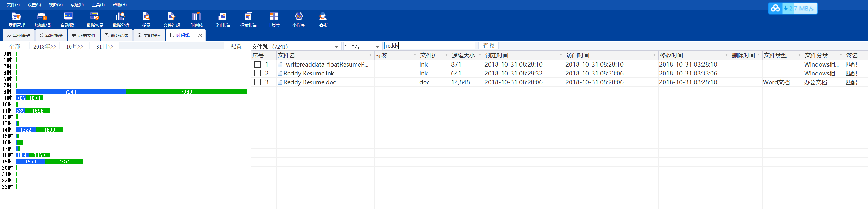Screen dimensions: 868x209
Task: Tick the checkbox for Reddy Resume.lnk
Action: (x=257, y=73)
